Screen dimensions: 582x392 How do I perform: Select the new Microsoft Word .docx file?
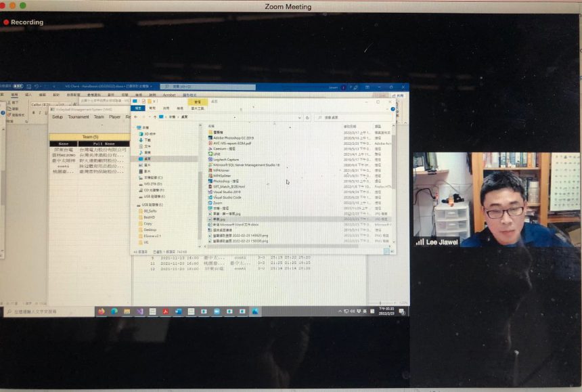click(x=233, y=225)
